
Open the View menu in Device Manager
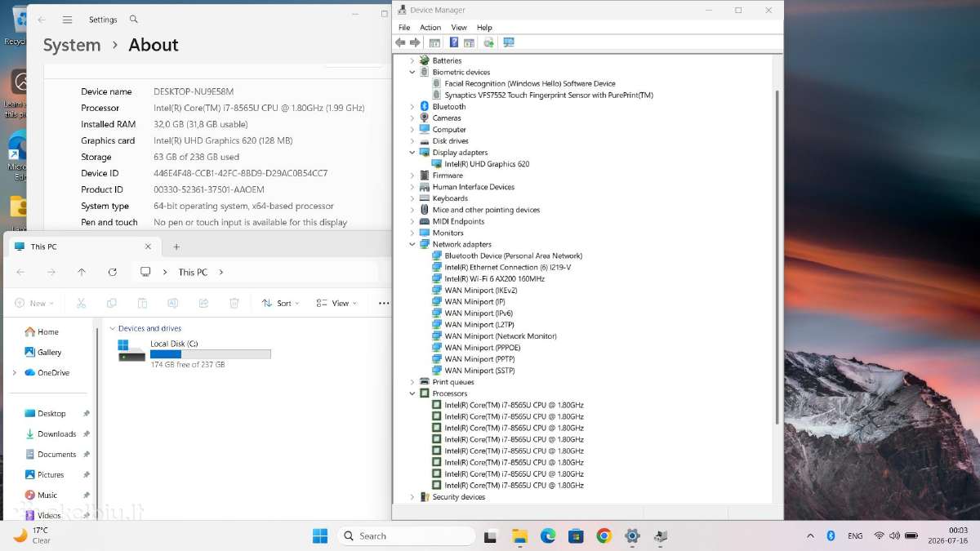click(459, 27)
